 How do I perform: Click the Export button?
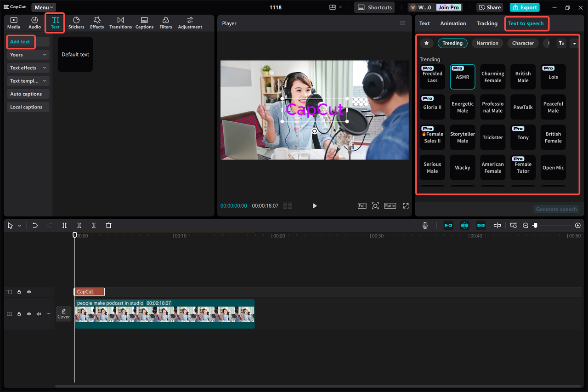[x=524, y=7]
